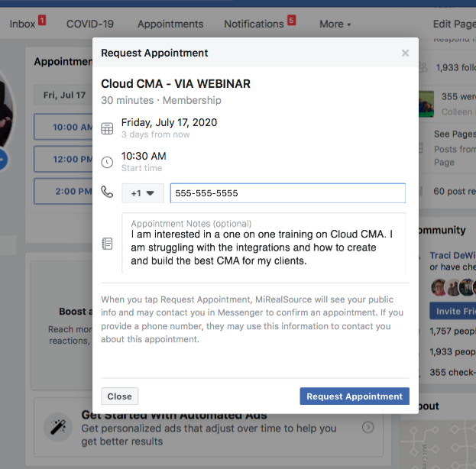Open the Inbox tab
This screenshot has width=476, height=469.
pyautogui.click(x=22, y=24)
